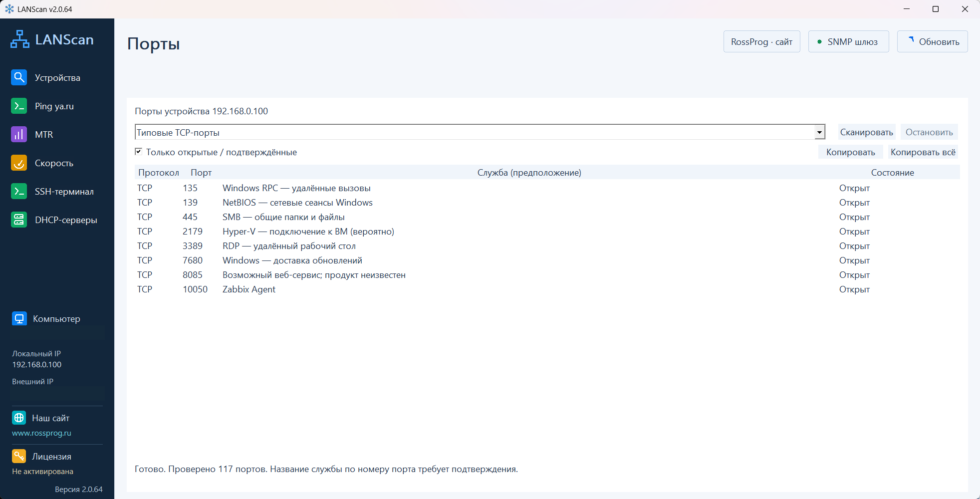Image resolution: width=980 pixels, height=499 pixels.
Task: Sort by the Состояние column header
Action: [x=893, y=173]
